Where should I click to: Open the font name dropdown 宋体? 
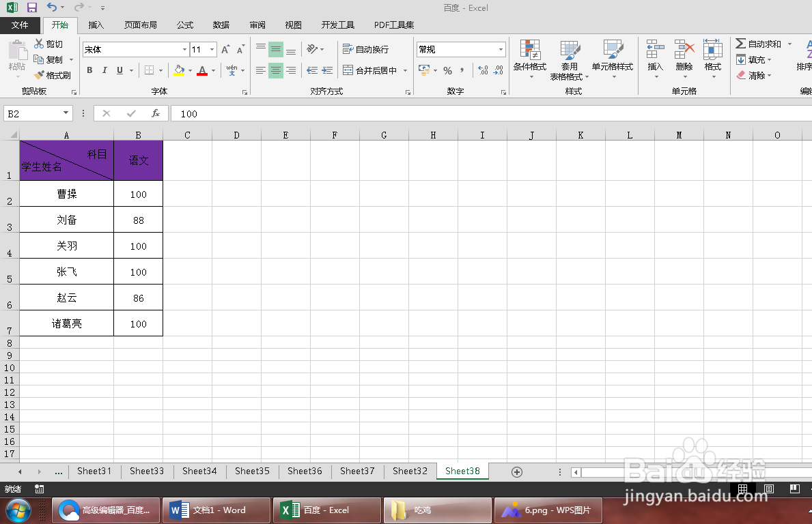[184, 50]
